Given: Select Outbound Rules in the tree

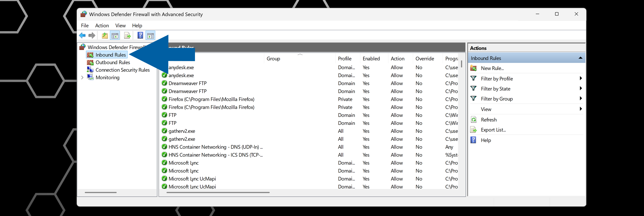Looking at the screenshot, I should click(x=113, y=62).
